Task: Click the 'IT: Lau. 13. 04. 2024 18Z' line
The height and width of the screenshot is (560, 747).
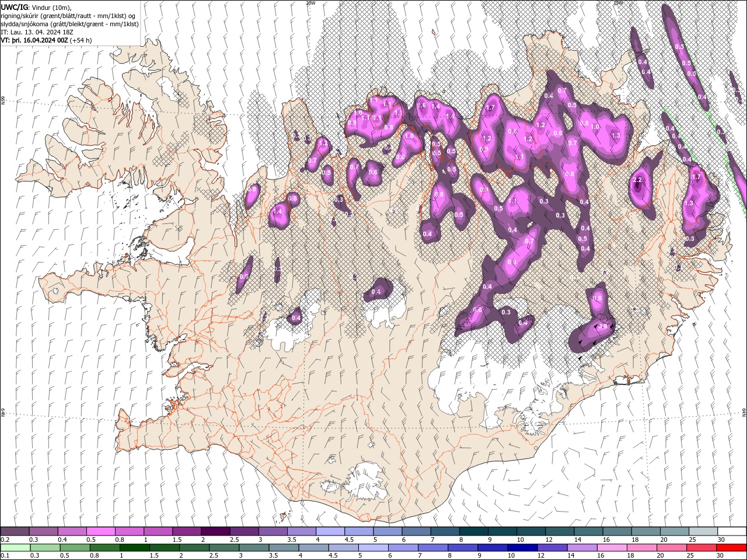Action: coord(37,32)
